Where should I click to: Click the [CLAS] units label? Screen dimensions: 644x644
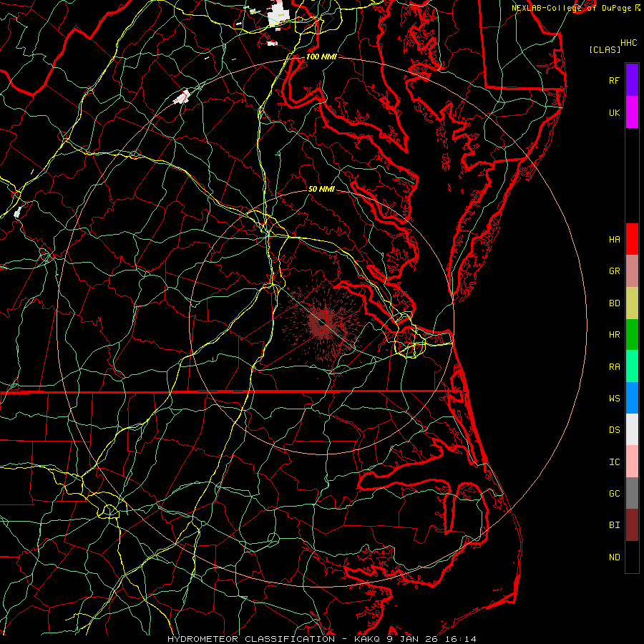(605, 49)
